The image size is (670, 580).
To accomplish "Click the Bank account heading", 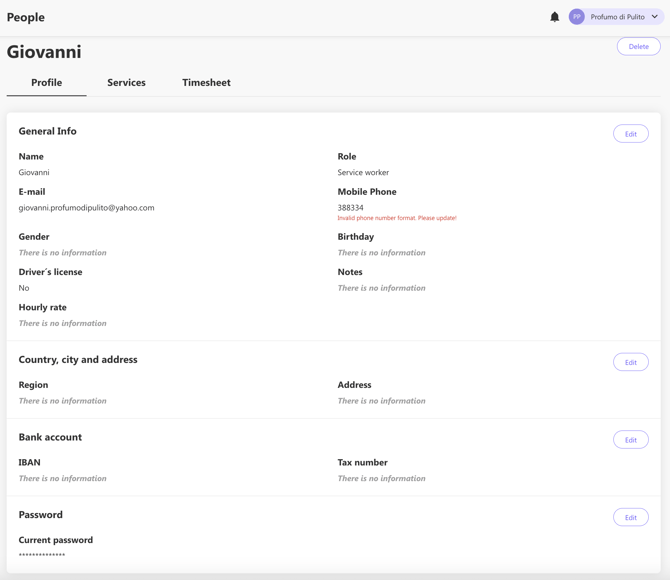I will (x=50, y=437).
